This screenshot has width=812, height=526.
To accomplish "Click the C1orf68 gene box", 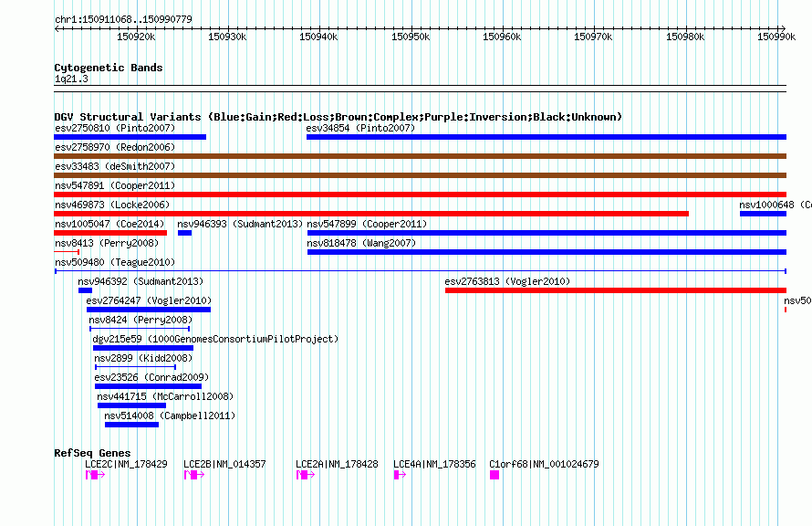I will click(x=494, y=475).
